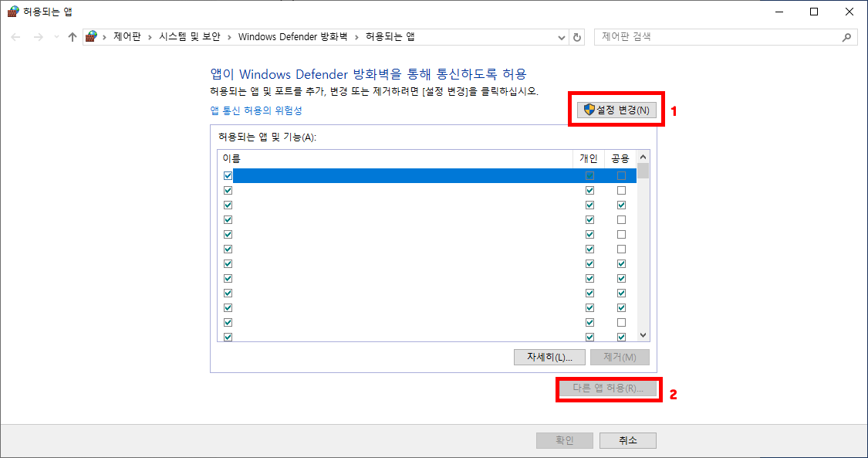Expand chevron right before 제어판 breadcrumb
868x458 pixels.
(105, 37)
